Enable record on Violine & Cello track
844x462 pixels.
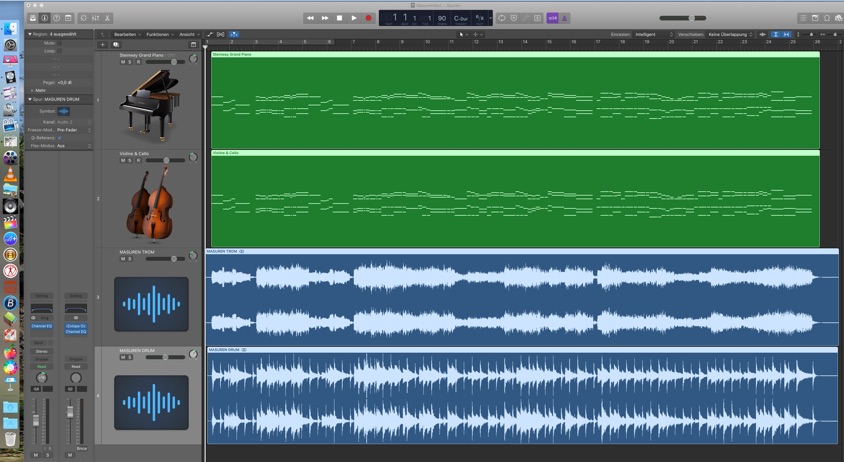click(x=138, y=160)
